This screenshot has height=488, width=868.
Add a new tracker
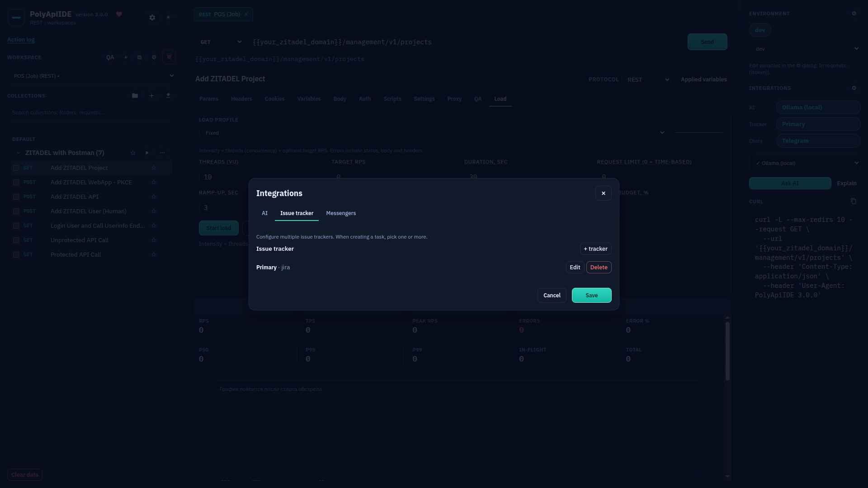pyautogui.click(x=595, y=249)
